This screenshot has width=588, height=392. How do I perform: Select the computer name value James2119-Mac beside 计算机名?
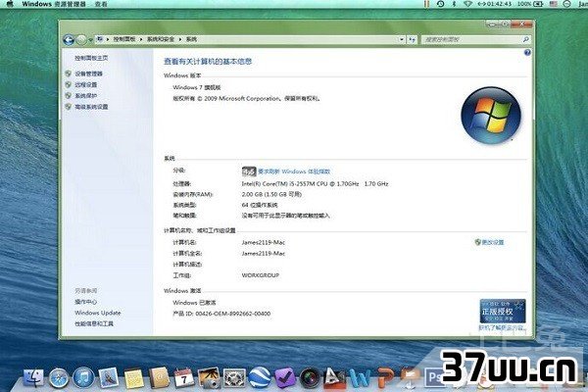(264, 242)
